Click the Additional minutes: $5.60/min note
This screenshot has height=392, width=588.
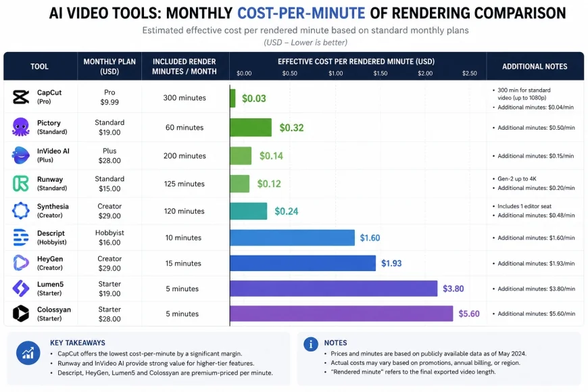tap(536, 314)
